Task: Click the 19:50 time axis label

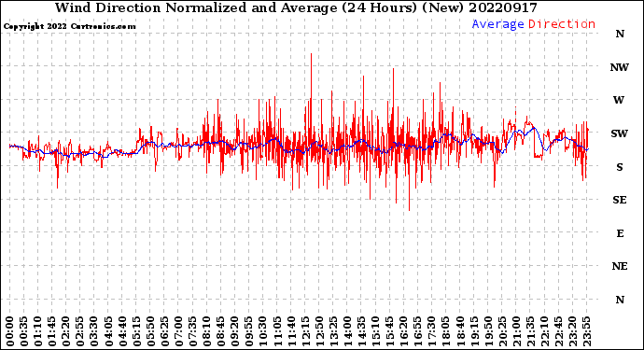Action: pos(488,331)
